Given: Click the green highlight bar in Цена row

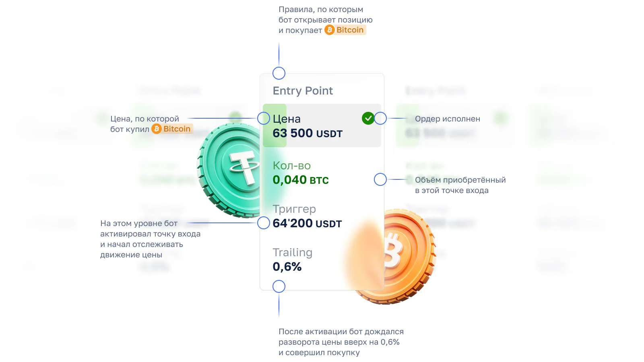Looking at the screenshot, I should (x=275, y=125).
